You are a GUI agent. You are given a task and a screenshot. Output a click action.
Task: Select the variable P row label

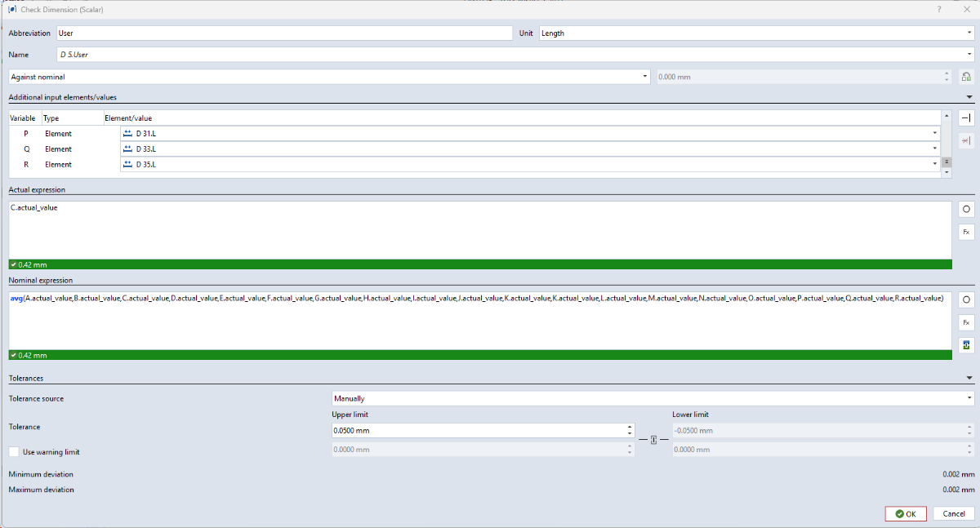click(x=25, y=133)
